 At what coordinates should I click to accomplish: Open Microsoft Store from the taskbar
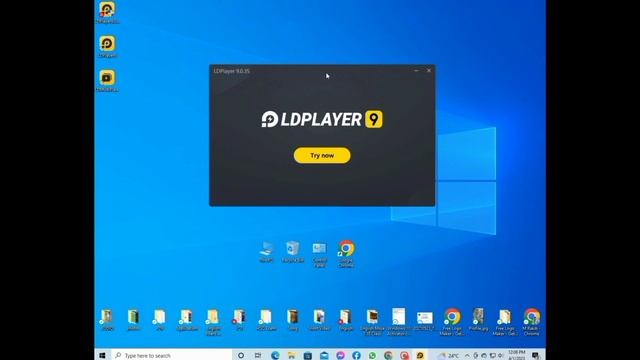(x=308, y=356)
